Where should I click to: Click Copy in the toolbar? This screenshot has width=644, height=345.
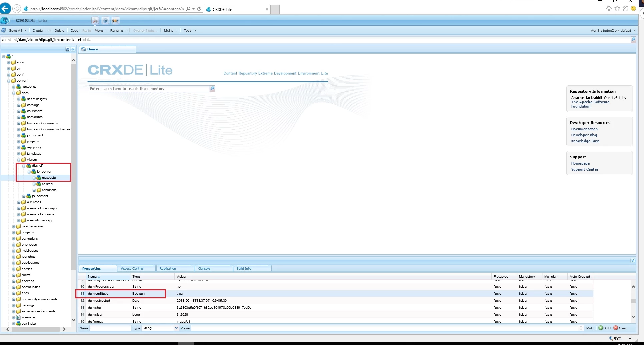(74, 30)
